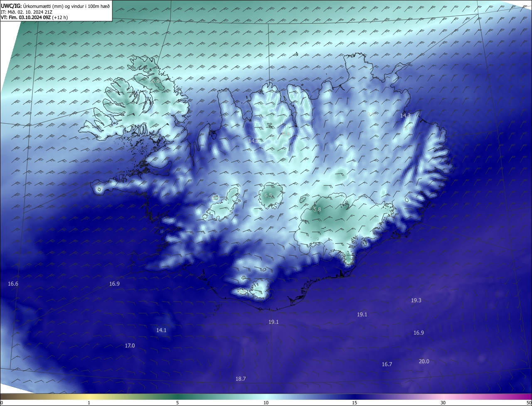Click the colorbar tick label 5

point(177,403)
